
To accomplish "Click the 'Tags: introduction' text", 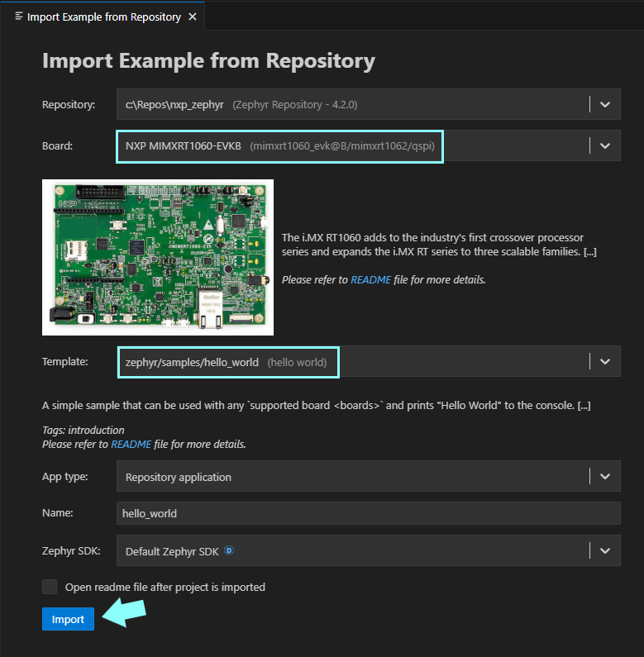I will (83, 430).
